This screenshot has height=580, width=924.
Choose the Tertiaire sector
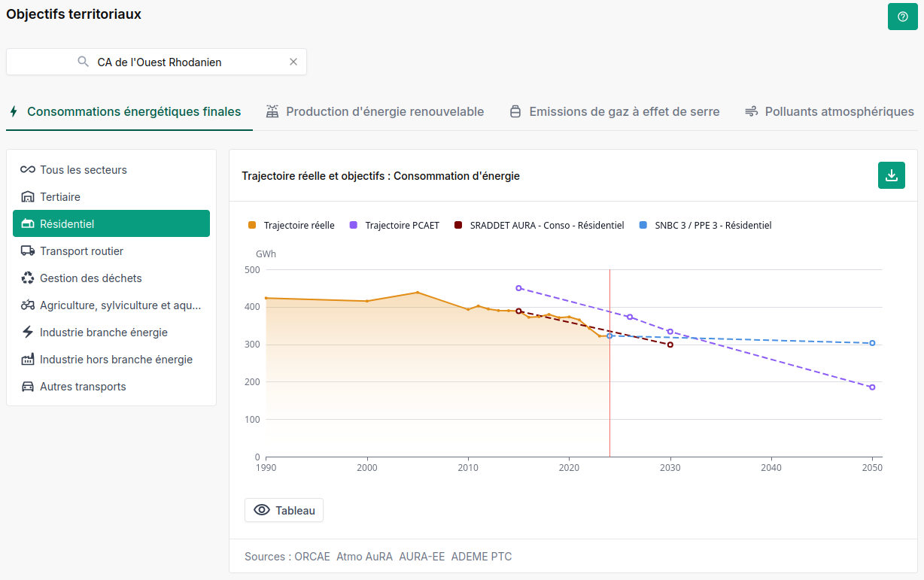111,196
